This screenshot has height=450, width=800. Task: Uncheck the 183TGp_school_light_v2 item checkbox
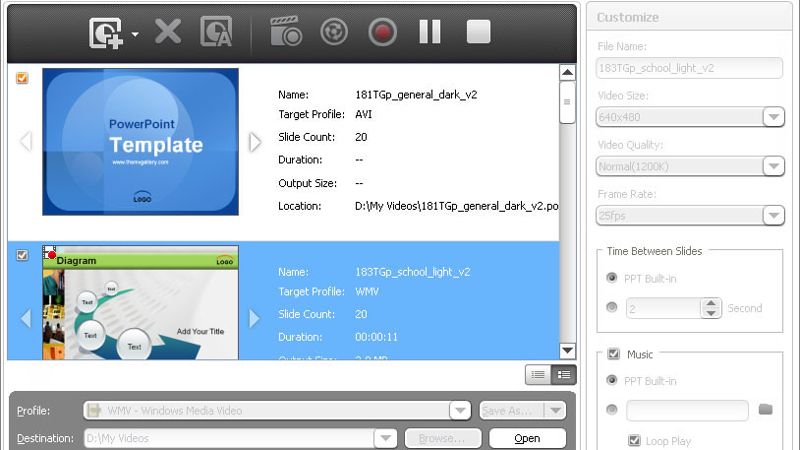tap(22, 255)
